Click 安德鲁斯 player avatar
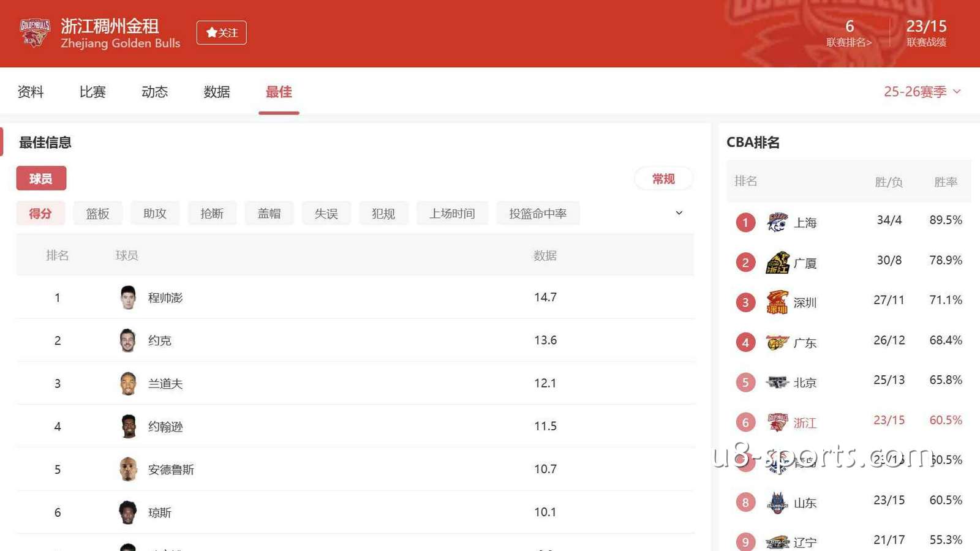The width and height of the screenshot is (980, 551). click(128, 469)
